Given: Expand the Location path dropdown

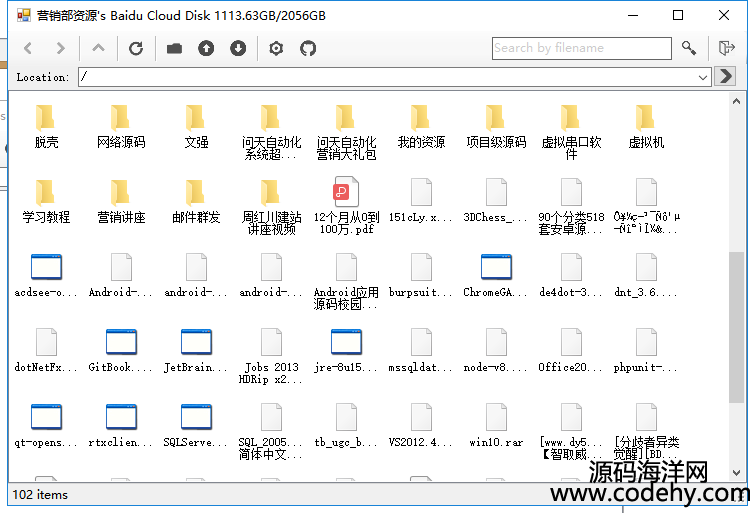Looking at the screenshot, I should [x=703, y=77].
